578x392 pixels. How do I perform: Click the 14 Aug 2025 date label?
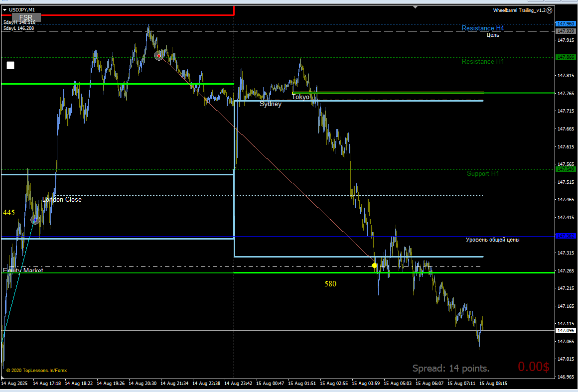coord(14,384)
